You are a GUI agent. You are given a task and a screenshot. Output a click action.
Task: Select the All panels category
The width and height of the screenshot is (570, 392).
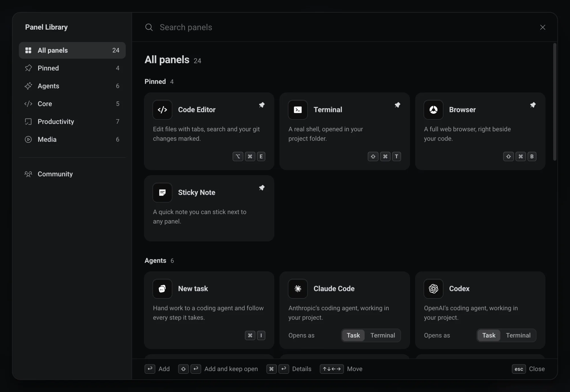click(72, 50)
